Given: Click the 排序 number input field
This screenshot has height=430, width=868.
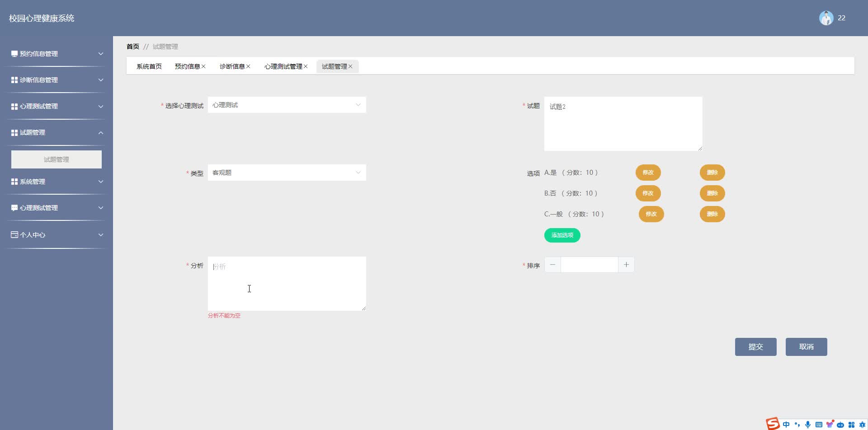Looking at the screenshot, I should click(x=589, y=265).
